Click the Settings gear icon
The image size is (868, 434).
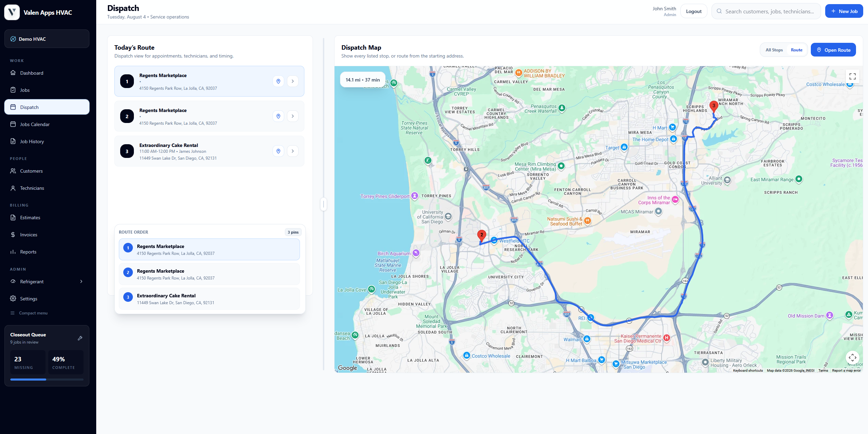[x=13, y=299]
